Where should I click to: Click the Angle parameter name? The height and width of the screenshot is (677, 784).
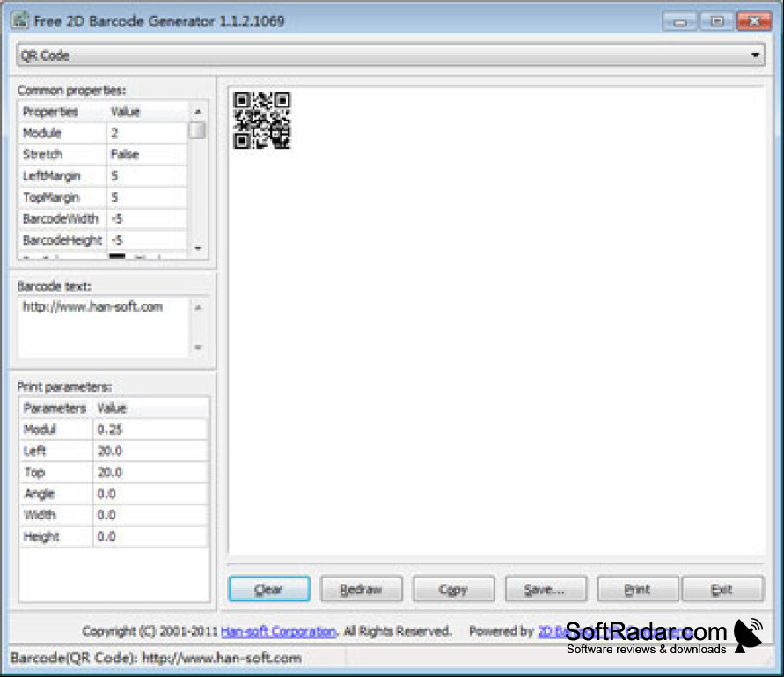pyautogui.click(x=56, y=494)
